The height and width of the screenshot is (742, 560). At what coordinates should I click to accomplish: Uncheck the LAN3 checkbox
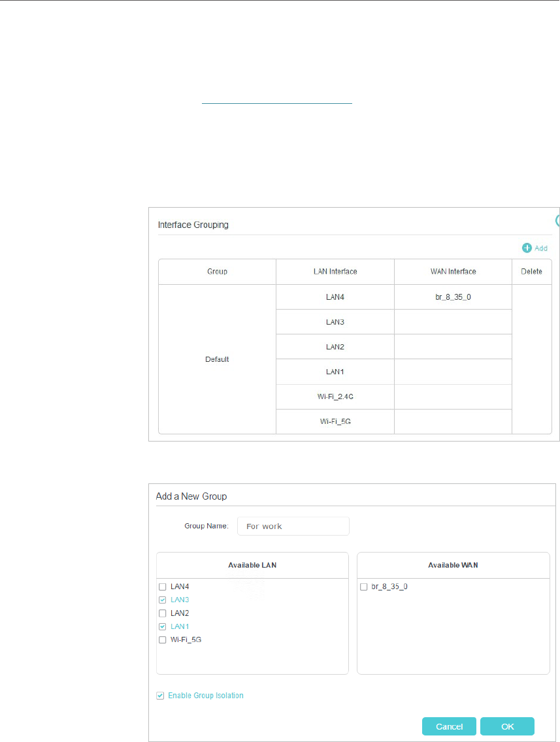point(162,600)
